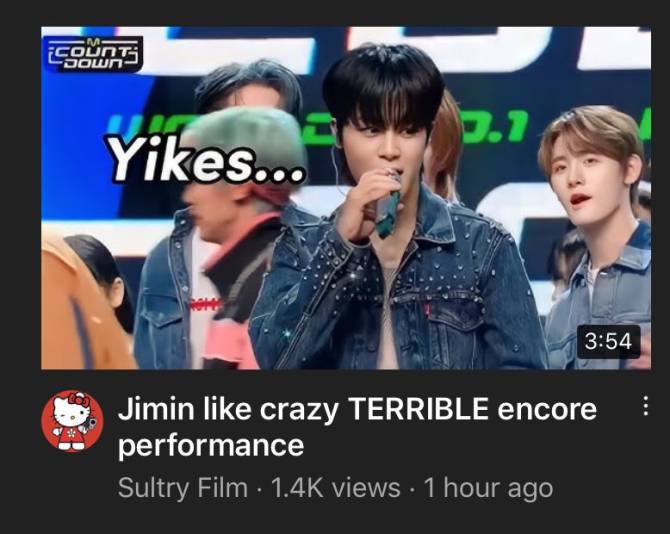Click the Hello Kitty channel avatar
The width and height of the screenshot is (670, 534).
(72, 421)
